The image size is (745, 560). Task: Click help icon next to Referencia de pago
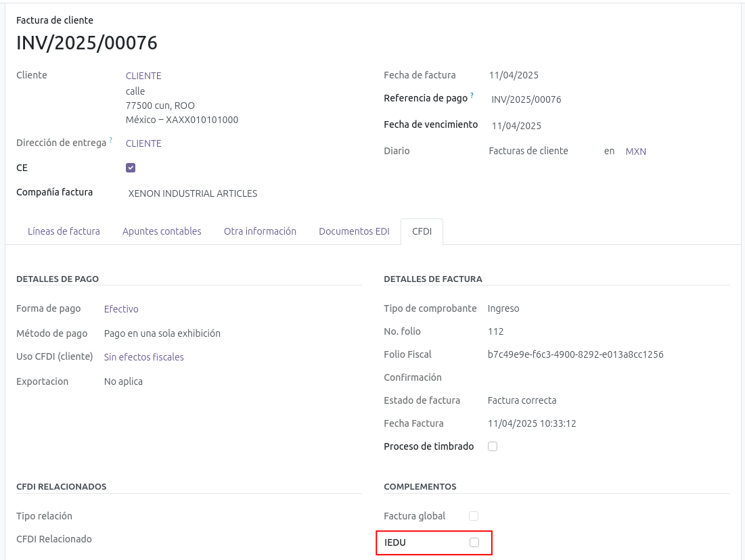(472, 96)
